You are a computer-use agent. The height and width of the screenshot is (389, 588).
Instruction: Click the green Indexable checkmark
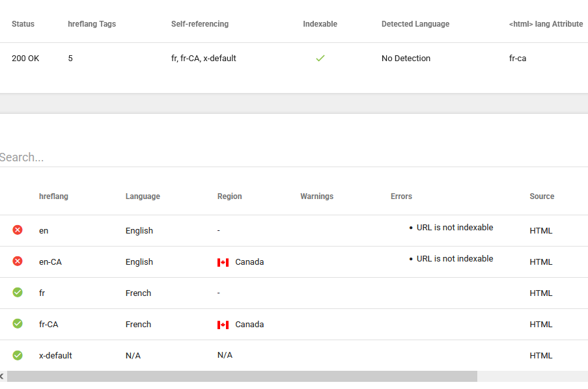(320, 59)
